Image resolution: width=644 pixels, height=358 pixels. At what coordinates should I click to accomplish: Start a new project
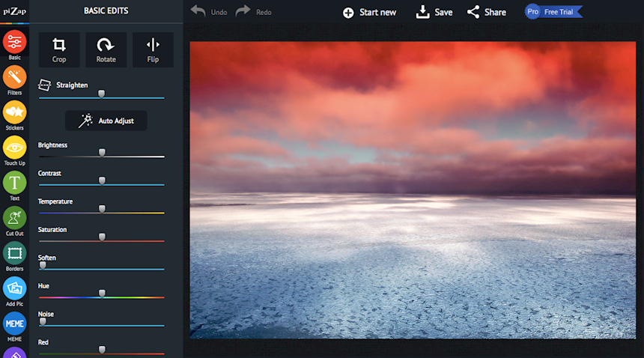pos(369,12)
